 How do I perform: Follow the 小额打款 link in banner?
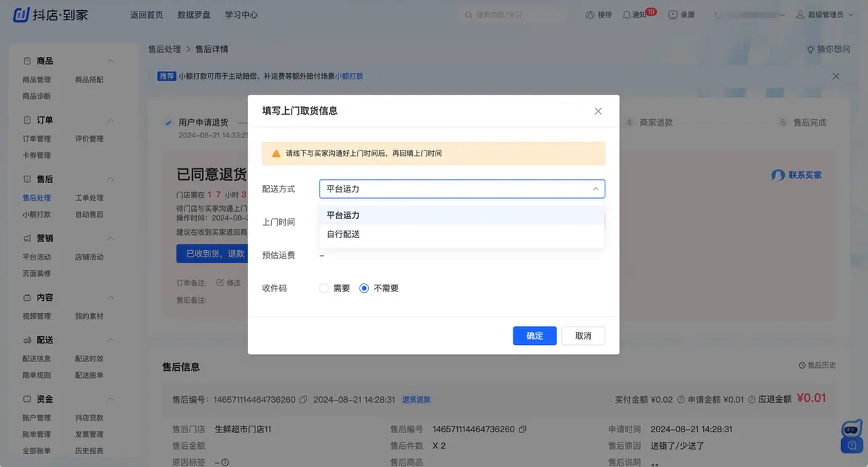pos(349,76)
